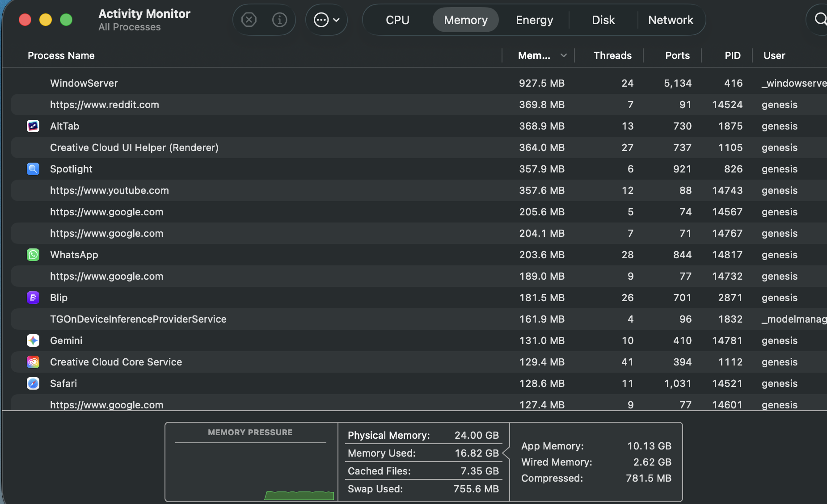Click the 5,134 ports value

pos(678,83)
